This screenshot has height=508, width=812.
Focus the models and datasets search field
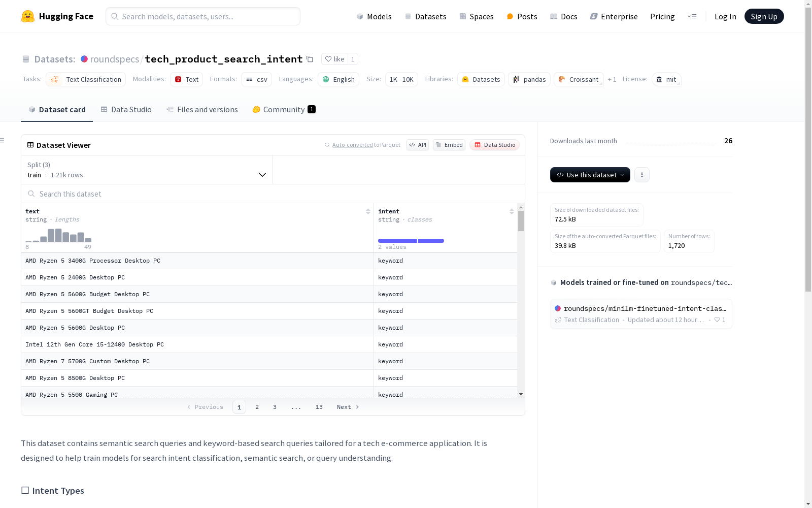pos(203,16)
